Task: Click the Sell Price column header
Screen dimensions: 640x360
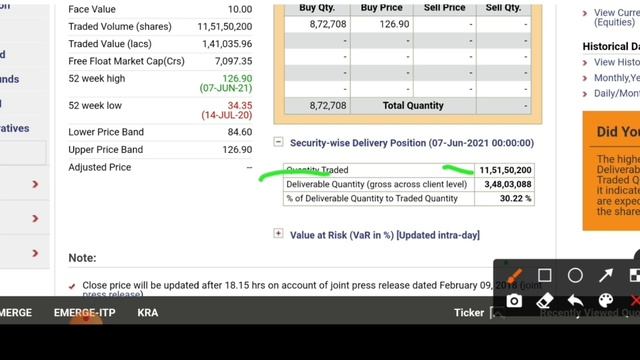Action: coord(444,8)
